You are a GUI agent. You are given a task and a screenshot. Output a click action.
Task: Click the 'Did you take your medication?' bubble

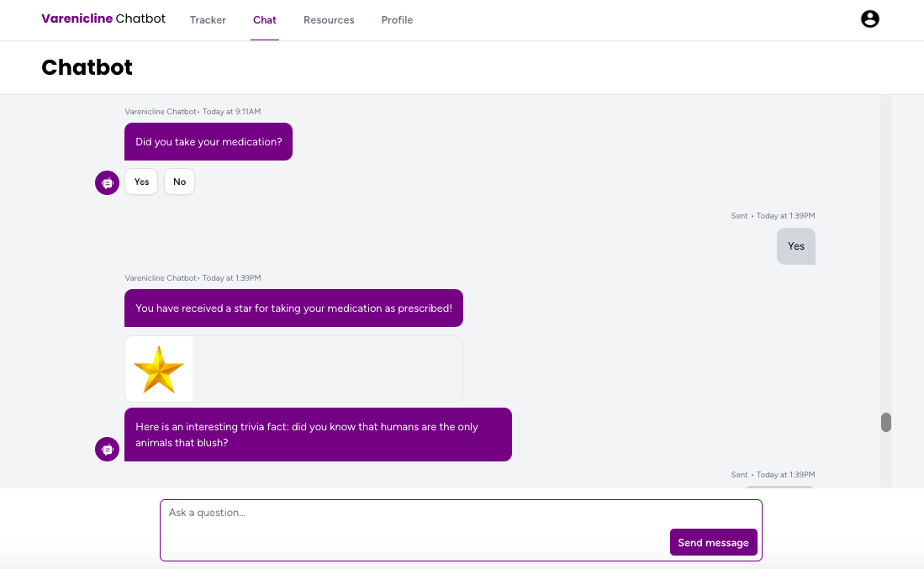209,142
